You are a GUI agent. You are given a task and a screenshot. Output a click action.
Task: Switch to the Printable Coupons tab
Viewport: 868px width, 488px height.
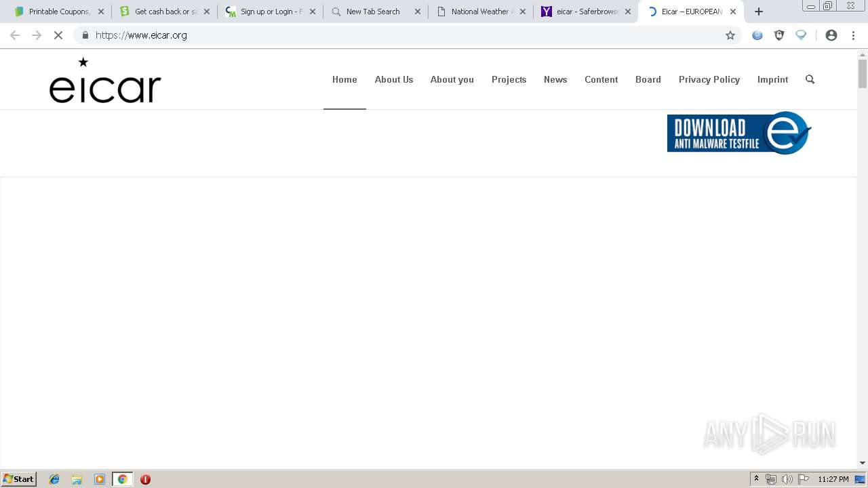coord(60,12)
